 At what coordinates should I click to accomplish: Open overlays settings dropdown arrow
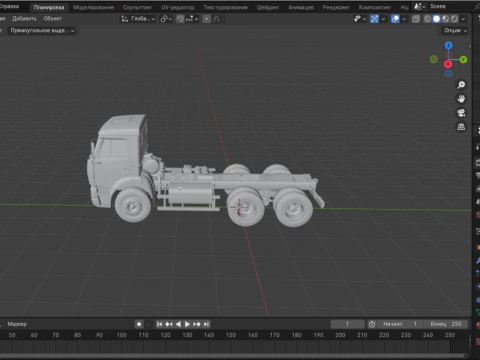tap(404, 19)
